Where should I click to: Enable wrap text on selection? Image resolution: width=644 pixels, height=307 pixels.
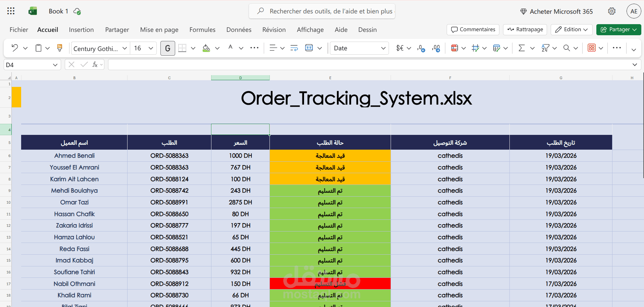[294, 48]
